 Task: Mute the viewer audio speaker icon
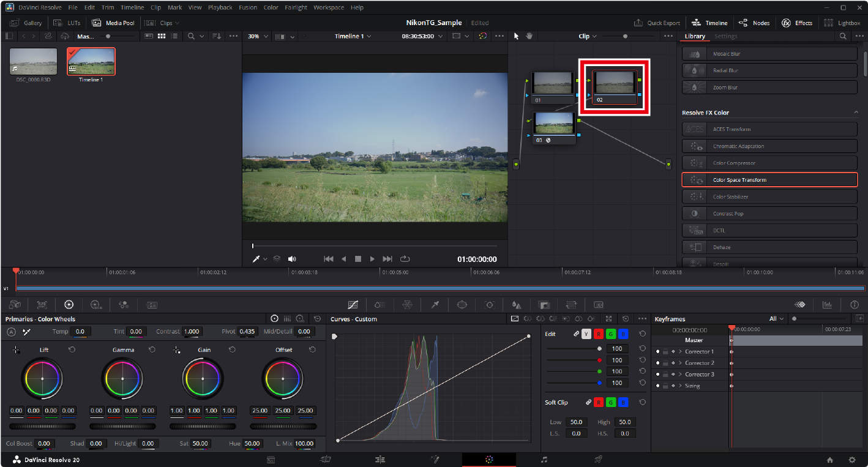coord(292,259)
